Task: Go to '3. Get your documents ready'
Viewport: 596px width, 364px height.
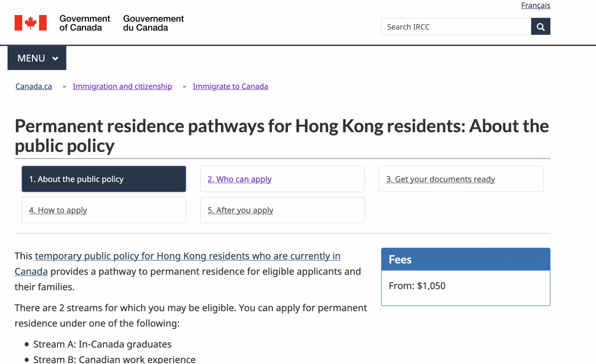Action: 440,179
